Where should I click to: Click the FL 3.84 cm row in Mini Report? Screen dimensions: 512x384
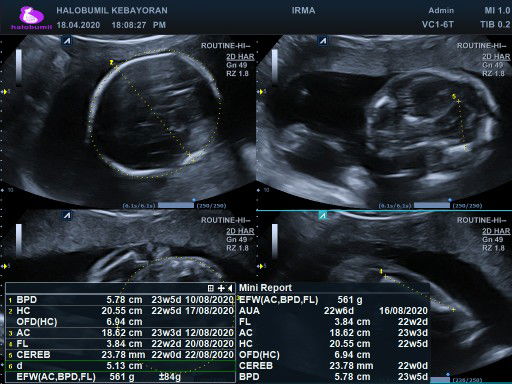coord(333,322)
